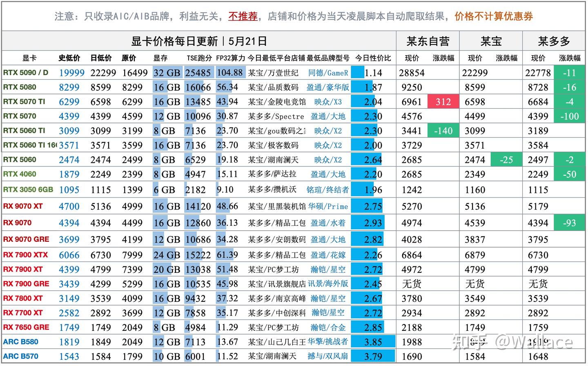588x366 pixels.
Task: Select the 某宝/里黑装机馆 shop cell
Action: click(277, 206)
